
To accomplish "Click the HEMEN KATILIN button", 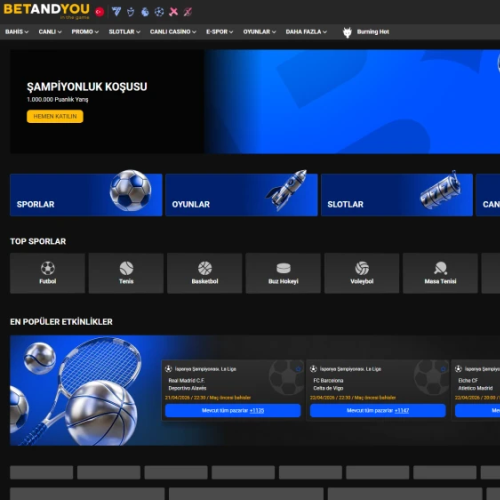I will (x=55, y=116).
